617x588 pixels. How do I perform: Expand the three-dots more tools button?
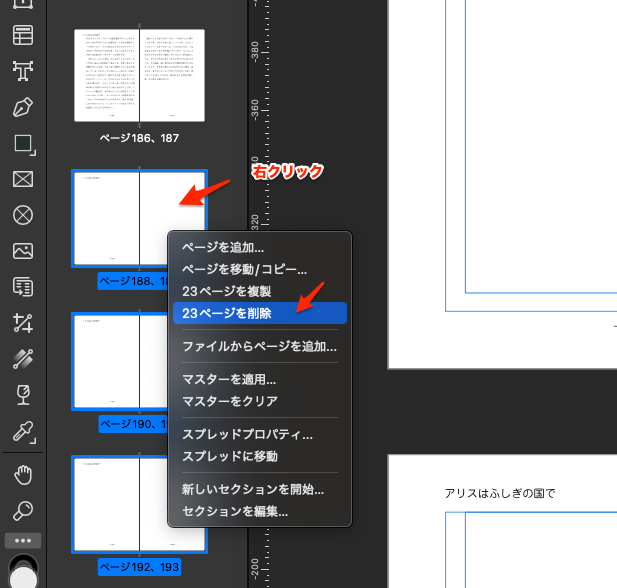[x=23, y=541]
